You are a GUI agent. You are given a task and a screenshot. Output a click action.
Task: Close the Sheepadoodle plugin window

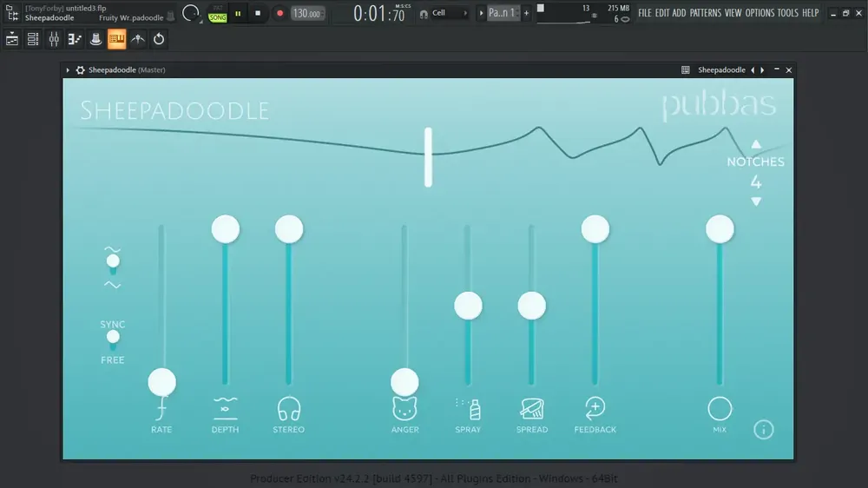(789, 69)
